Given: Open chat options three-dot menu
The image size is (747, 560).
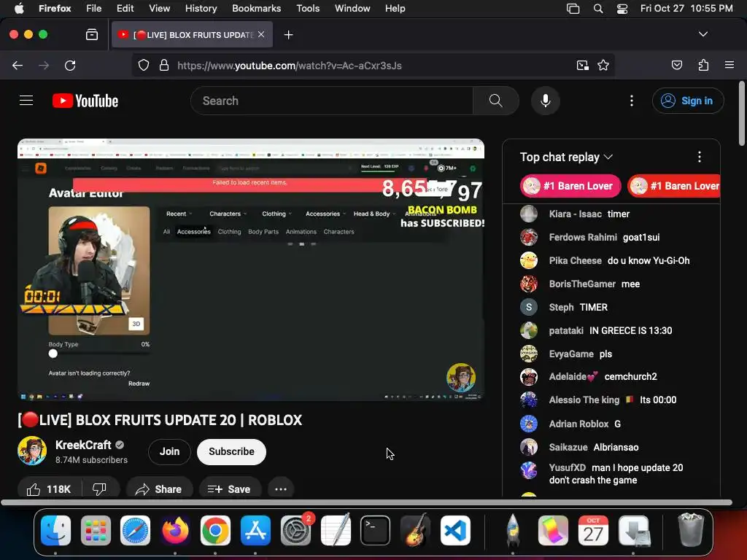Looking at the screenshot, I should (699, 157).
